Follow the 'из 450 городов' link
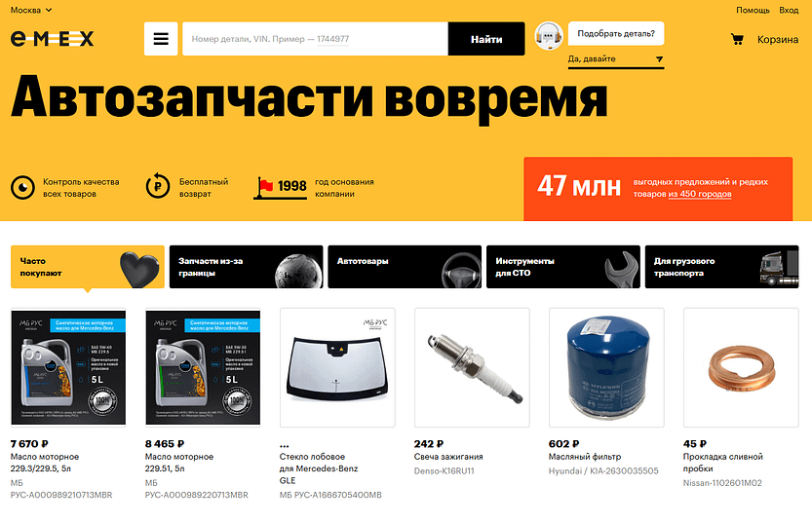This screenshot has width=812, height=524. [700, 194]
